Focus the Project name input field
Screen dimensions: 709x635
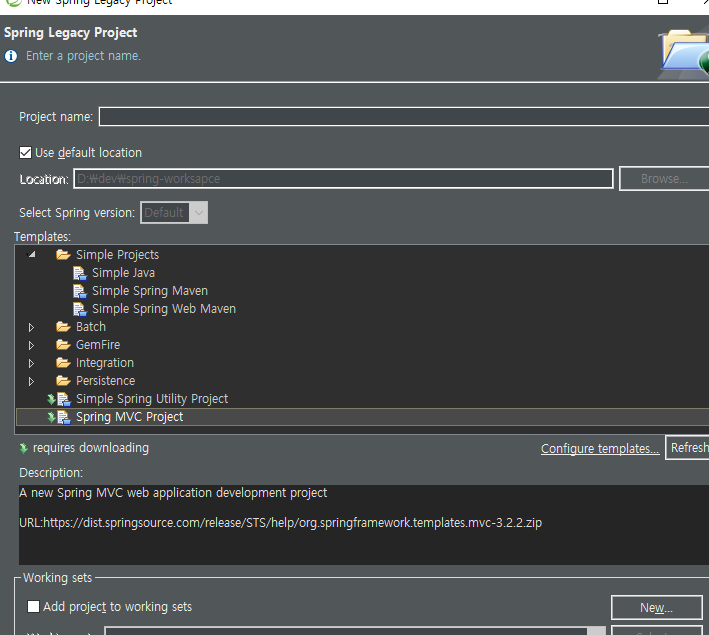point(404,117)
